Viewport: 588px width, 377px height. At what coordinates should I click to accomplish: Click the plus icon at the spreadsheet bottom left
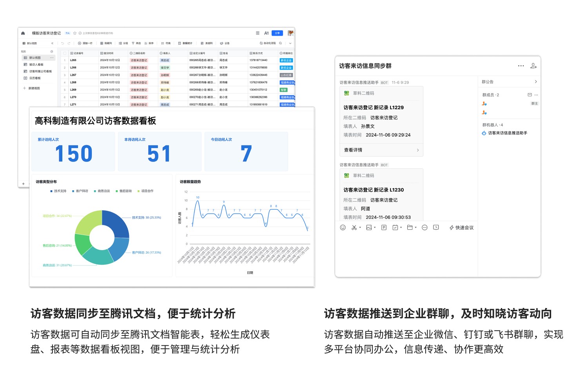click(23, 184)
